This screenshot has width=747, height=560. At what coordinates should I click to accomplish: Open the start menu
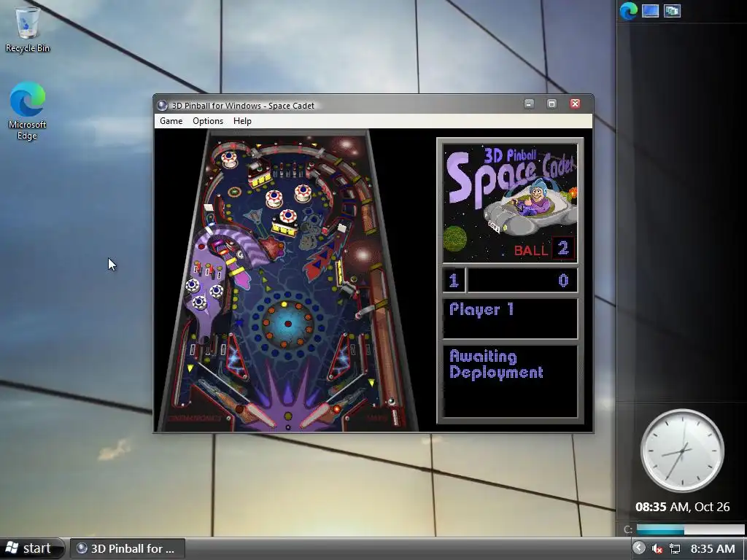point(31,548)
